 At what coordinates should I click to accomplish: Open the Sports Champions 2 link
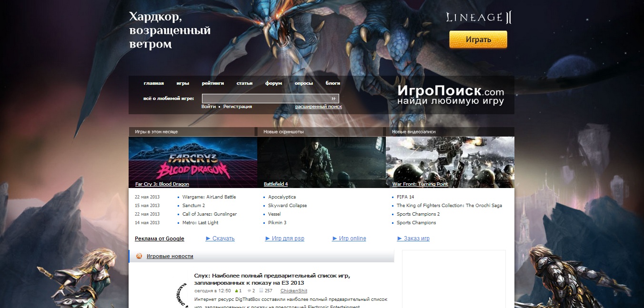click(x=418, y=214)
